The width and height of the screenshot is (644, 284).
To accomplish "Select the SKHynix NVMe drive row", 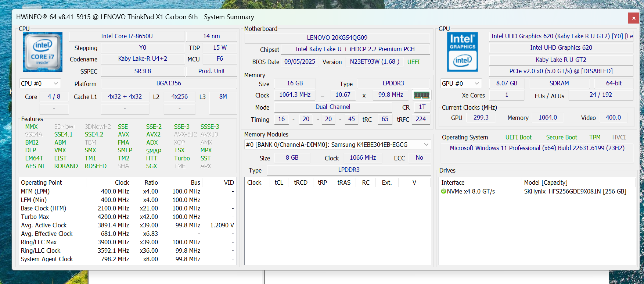I will (537, 191).
